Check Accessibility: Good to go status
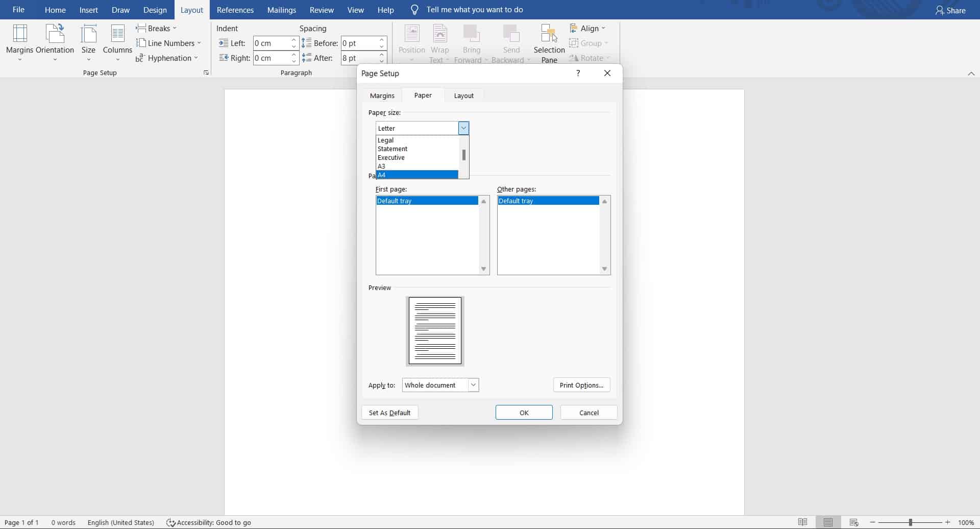This screenshot has height=529, width=980. [209, 522]
